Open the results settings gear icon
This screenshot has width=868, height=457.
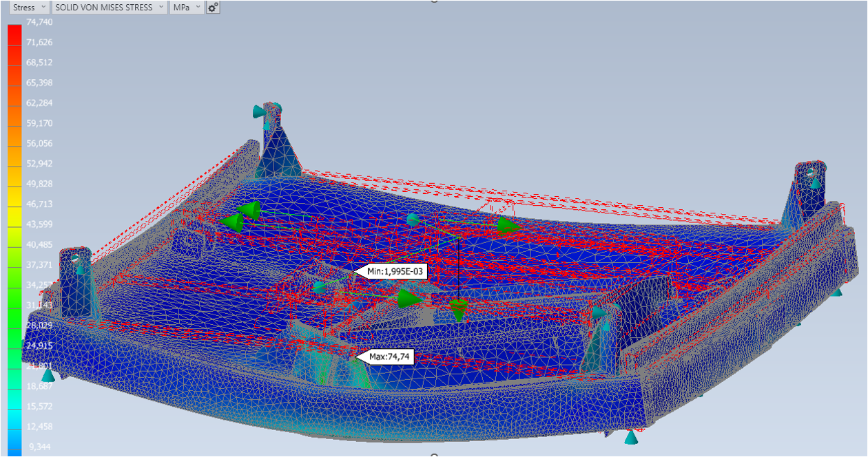[213, 8]
